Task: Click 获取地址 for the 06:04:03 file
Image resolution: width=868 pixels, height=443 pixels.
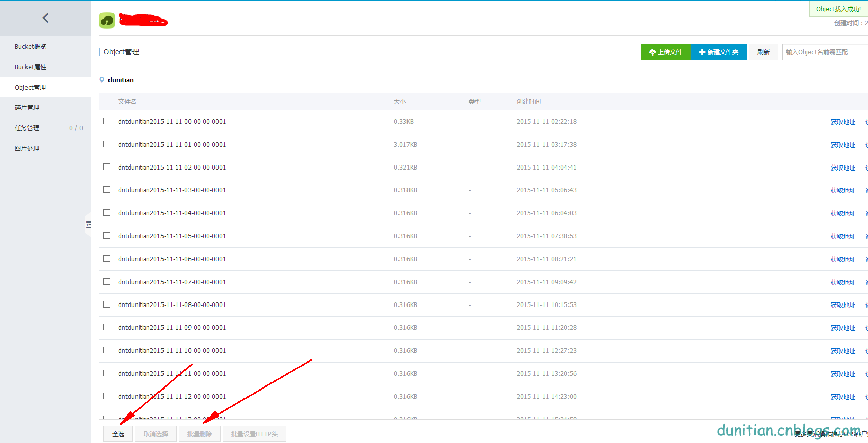Action: pyautogui.click(x=843, y=214)
